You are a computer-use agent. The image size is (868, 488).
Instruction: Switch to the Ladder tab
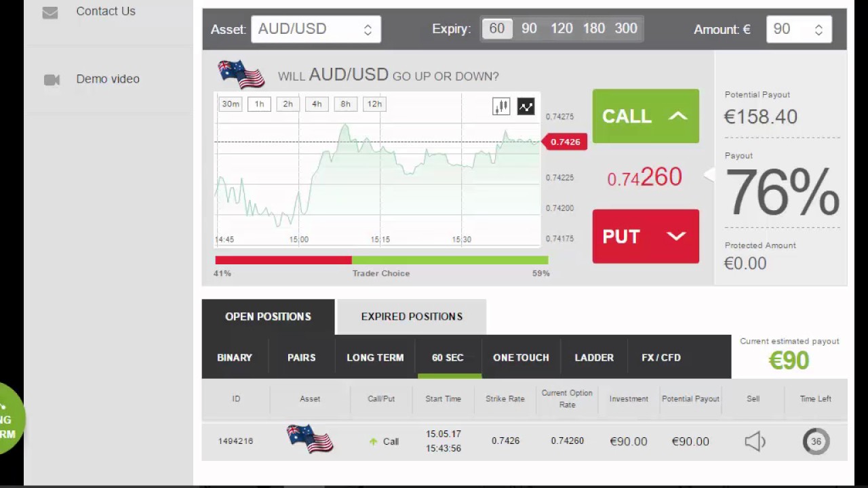coord(594,357)
